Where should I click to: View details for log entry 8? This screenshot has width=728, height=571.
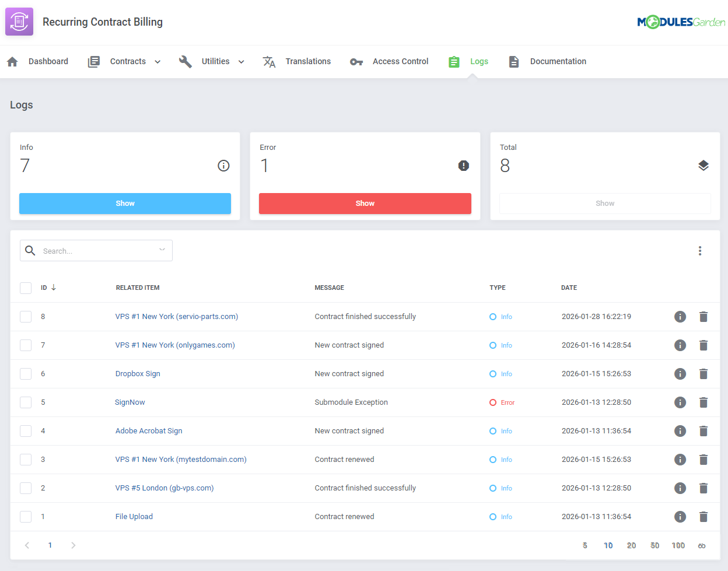click(680, 316)
